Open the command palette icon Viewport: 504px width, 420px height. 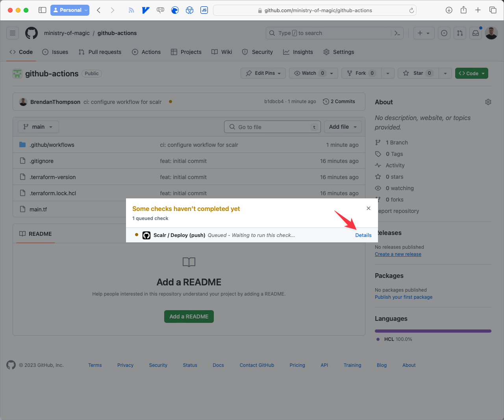pos(397,33)
